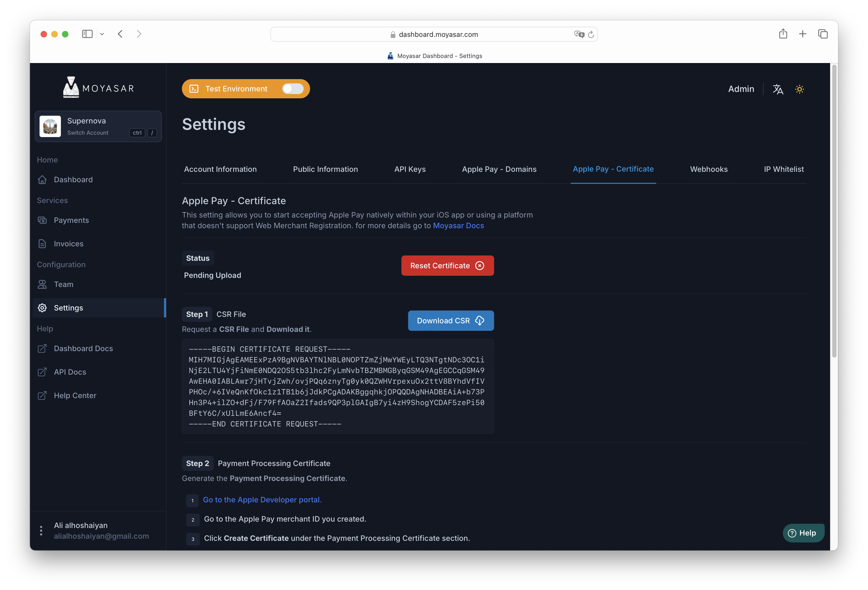This screenshot has width=868, height=590.
Task: Select the Settings gear icon
Action: tap(42, 308)
